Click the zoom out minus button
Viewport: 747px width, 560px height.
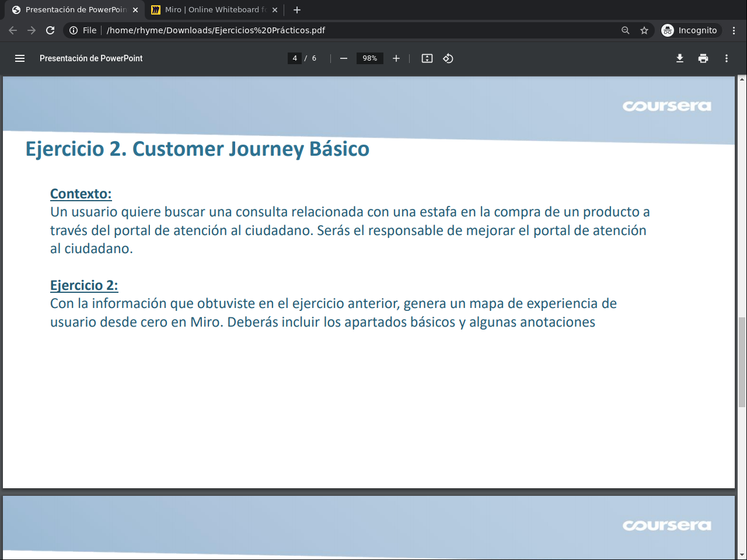(344, 58)
